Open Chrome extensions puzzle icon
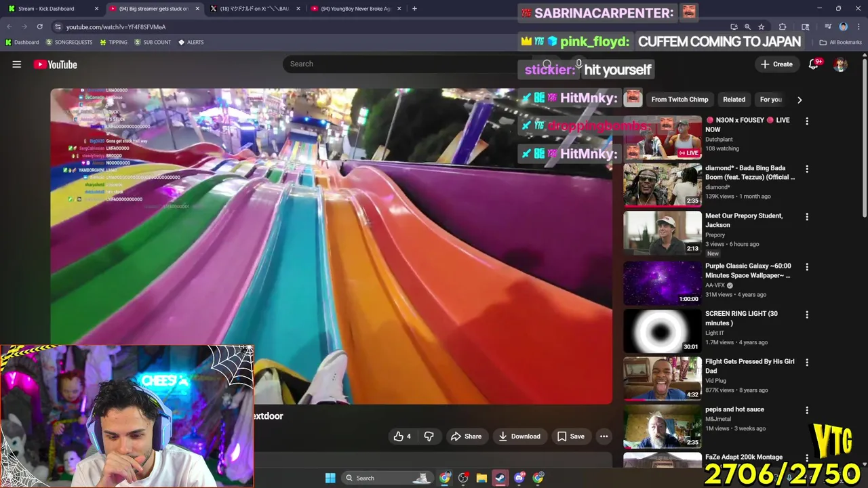 (x=783, y=27)
